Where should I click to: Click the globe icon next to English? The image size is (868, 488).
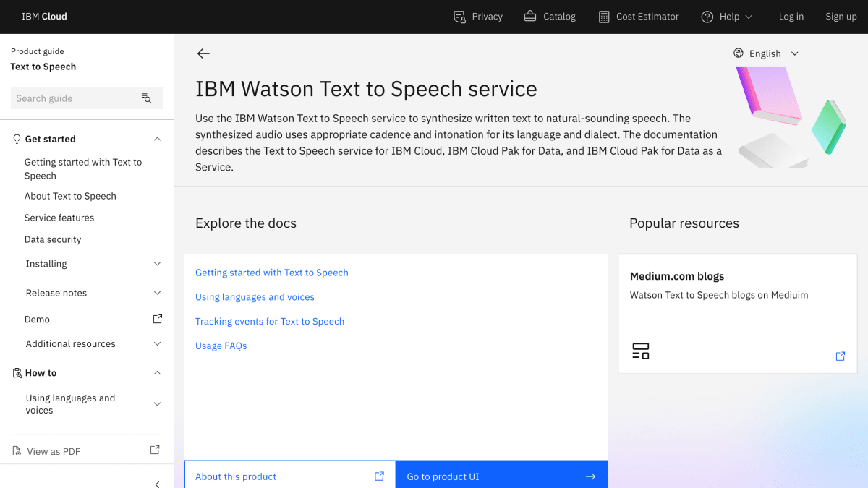pyautogui.click(x=739, y=53)
